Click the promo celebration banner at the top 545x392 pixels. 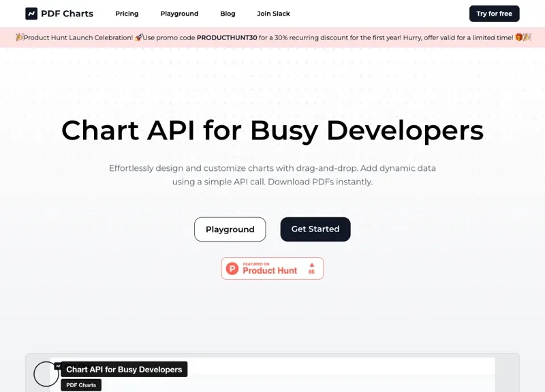pos(272,37)
